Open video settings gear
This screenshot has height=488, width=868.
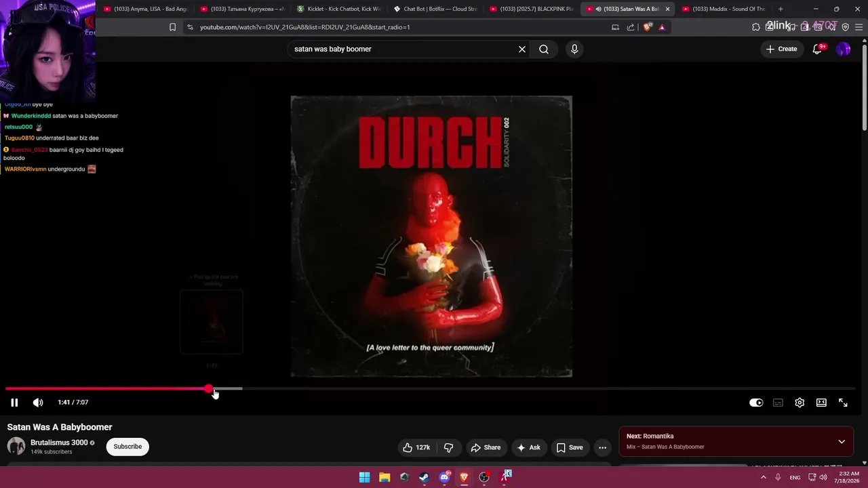tap(800, 403)
